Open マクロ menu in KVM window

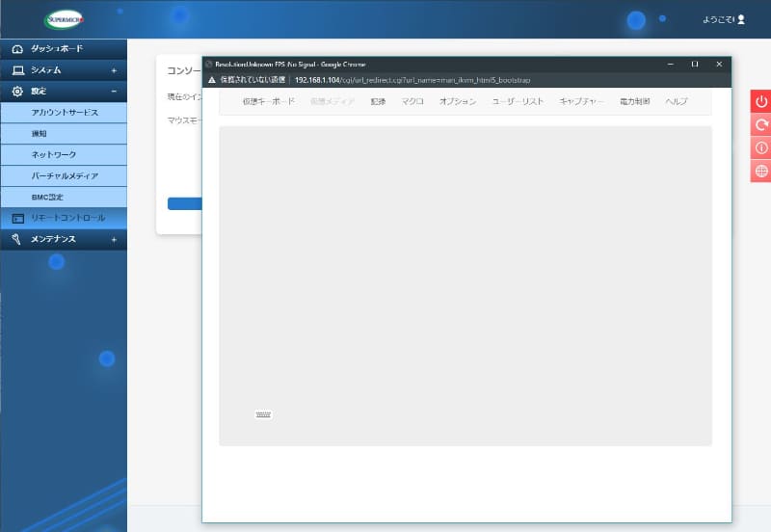412,102
